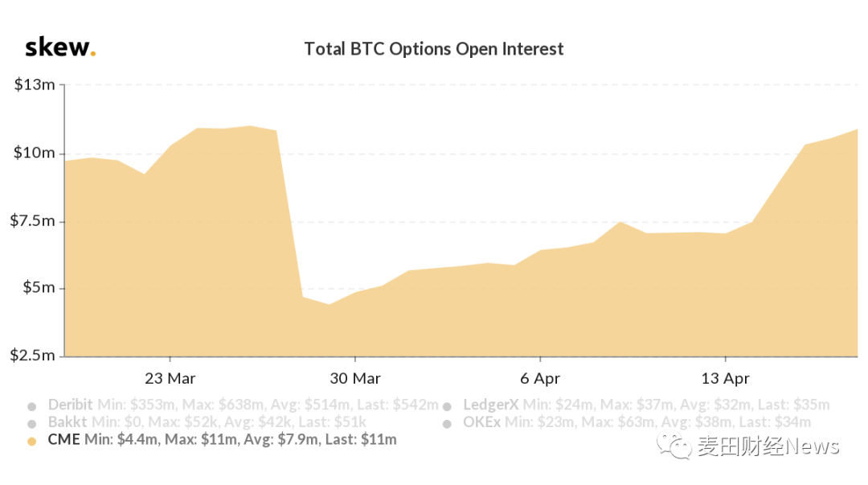The height and width of the screenshot is (485, 868).
Task: Select the Deribit legend label
Action: 71,405
